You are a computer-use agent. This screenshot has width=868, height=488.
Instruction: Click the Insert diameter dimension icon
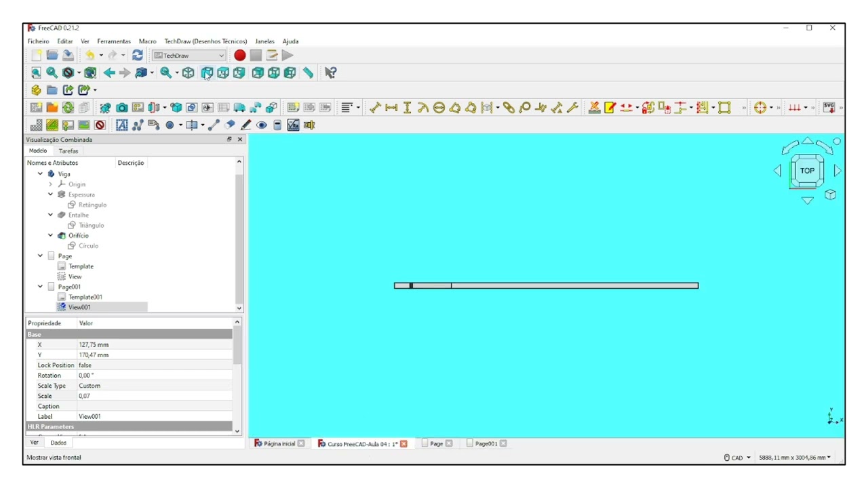click(439, 108)
